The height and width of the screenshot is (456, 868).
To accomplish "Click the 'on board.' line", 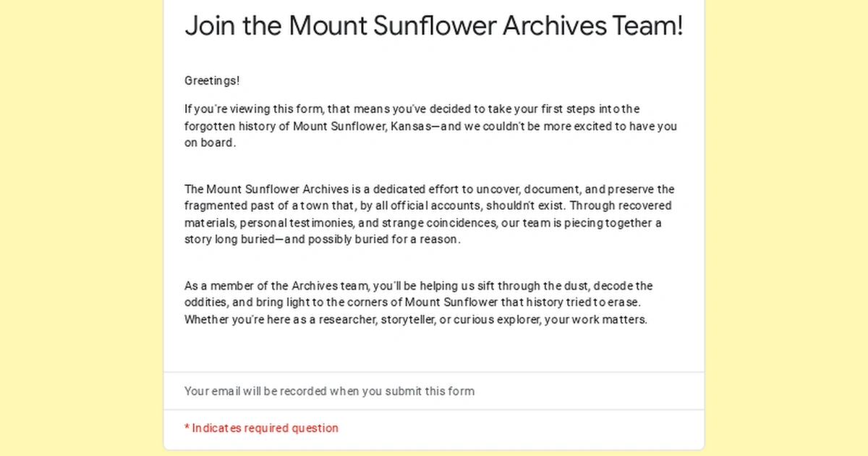I will click(210, 143).
